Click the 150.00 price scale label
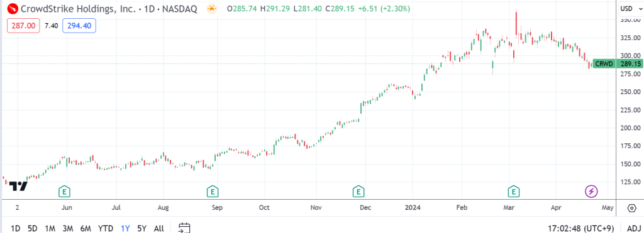 point(630,164)
